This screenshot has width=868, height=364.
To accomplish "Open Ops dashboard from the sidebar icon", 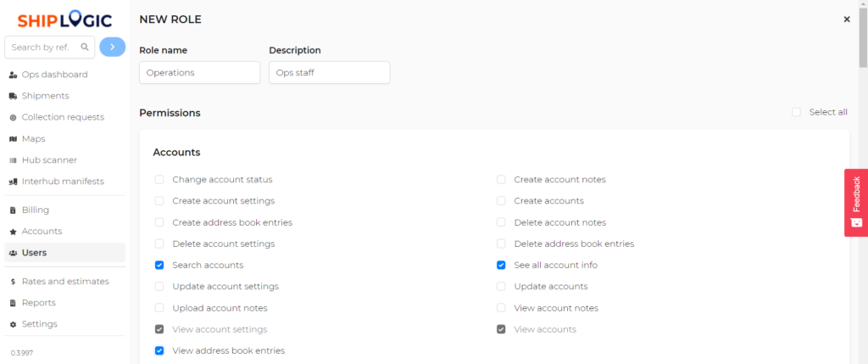I will [14, 75].
